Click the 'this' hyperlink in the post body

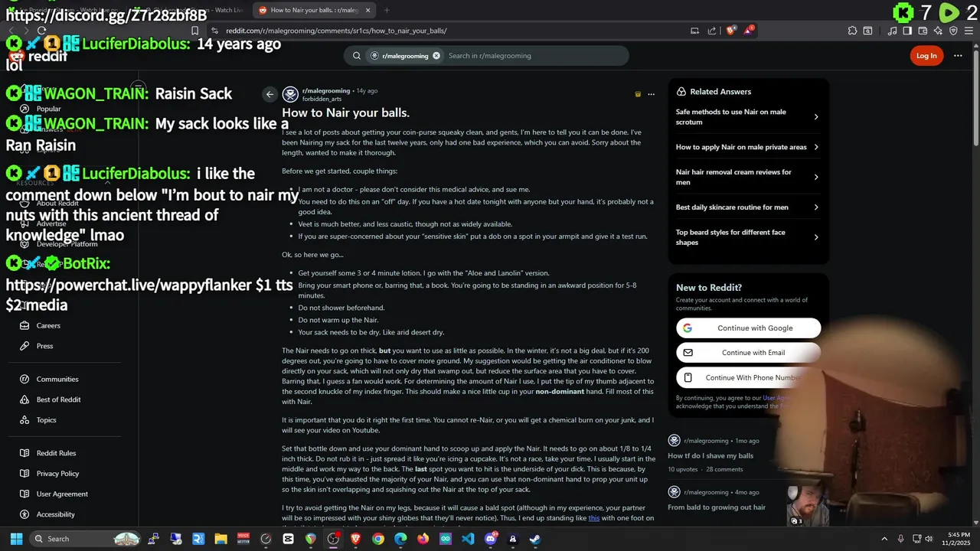pyautogui.click(x=593, y=518)
